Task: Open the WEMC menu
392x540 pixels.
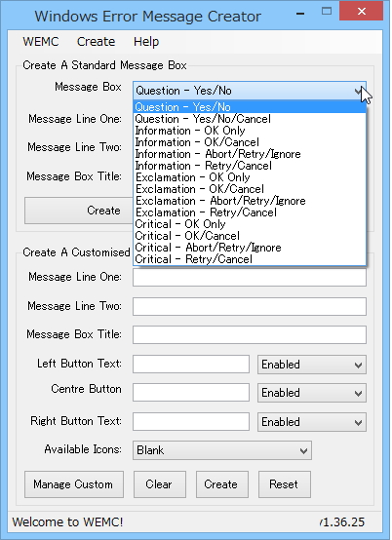Action: [x=41, y=42]
